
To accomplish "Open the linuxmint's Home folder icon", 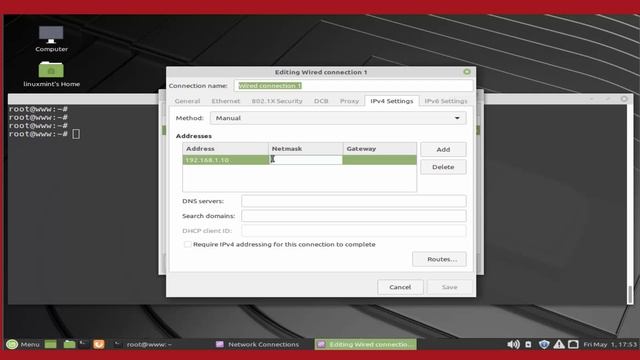I will tap(51, 74).
